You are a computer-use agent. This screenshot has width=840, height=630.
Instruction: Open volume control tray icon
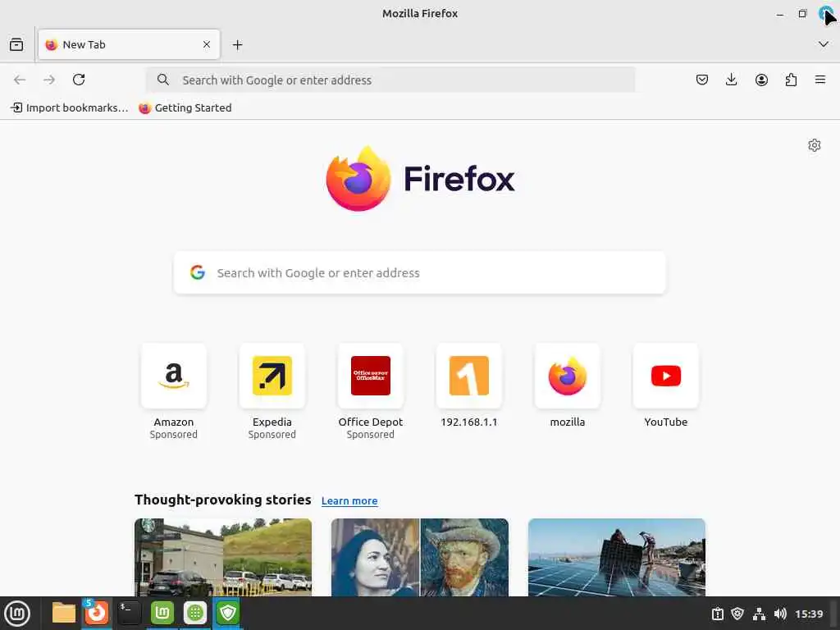pos(780,614)
